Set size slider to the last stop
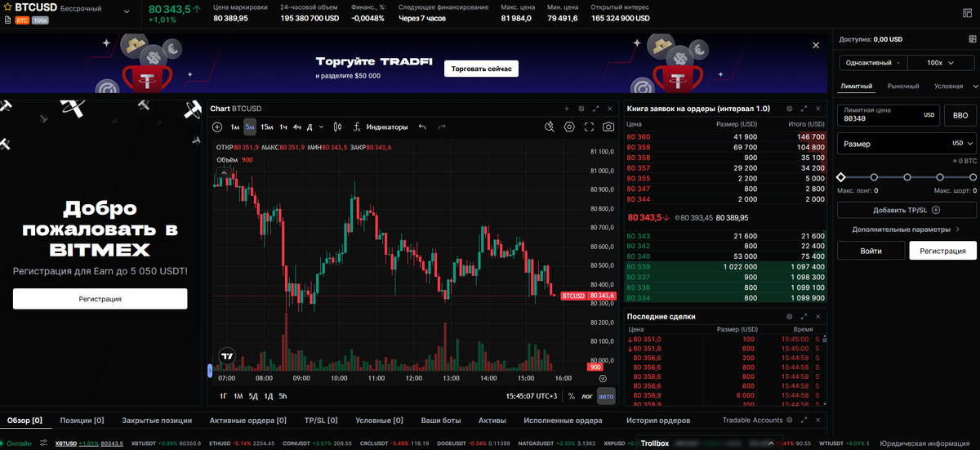The width and height of the screenshot is (980, 450). pyautogui.click(x=973, y=176)
